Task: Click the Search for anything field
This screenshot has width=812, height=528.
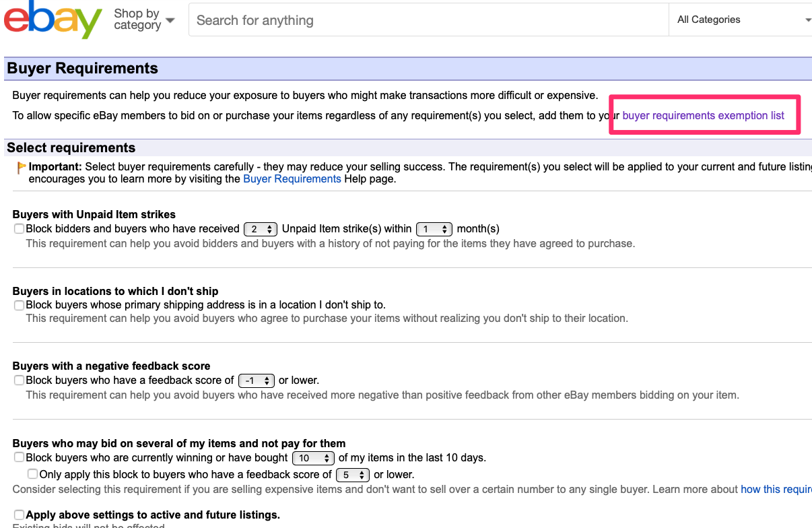Action: [x=428, y=20]
